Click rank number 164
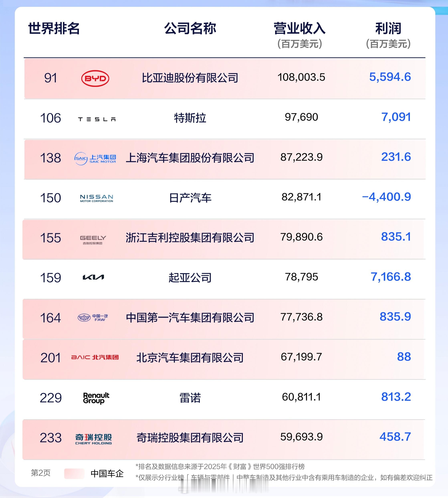The width and height of the screenshot is (448, 498). pyautogui.click(x=50, y=318)
